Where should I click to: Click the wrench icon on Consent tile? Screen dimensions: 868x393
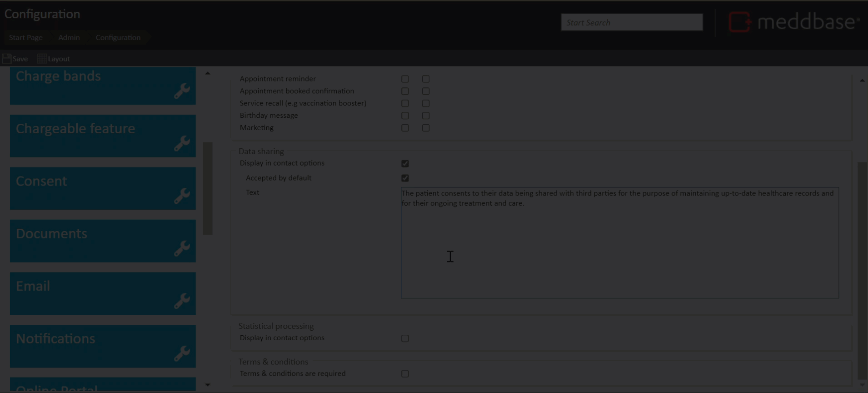coord(182,196)
